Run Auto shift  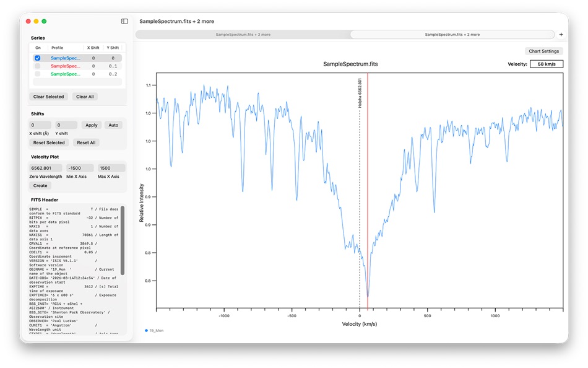tap(113, 125)
